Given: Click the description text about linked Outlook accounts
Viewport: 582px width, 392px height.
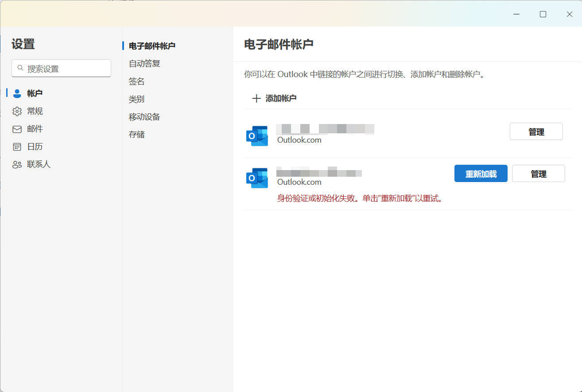Looking at the screenshot, I should coord(365,74).
